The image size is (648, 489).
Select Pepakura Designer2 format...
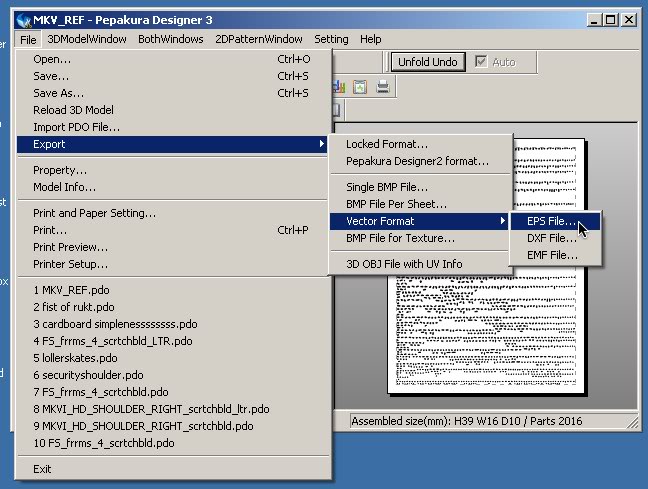tap(419, 161)
